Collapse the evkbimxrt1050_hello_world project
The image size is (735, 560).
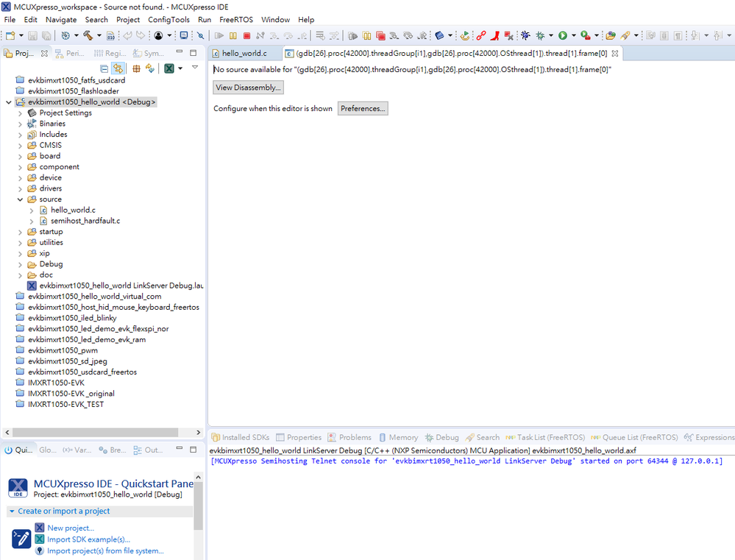coord(8,102)
